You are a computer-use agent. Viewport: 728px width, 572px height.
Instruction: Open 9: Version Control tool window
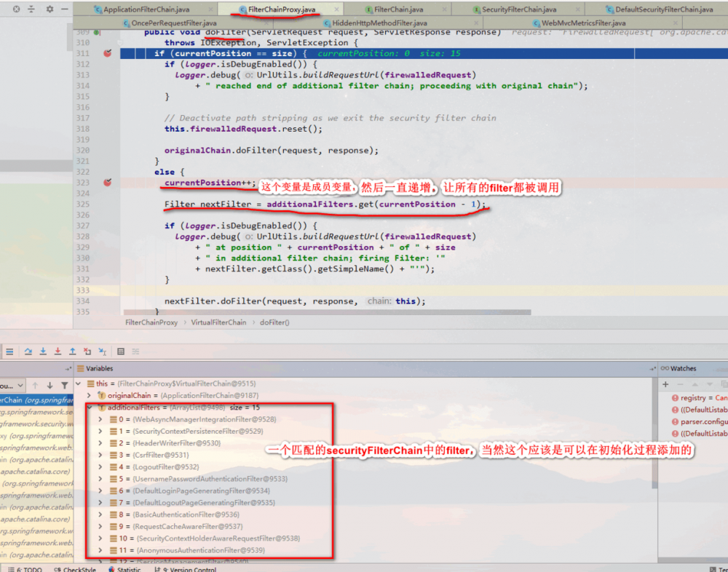[x=185, y=569]
